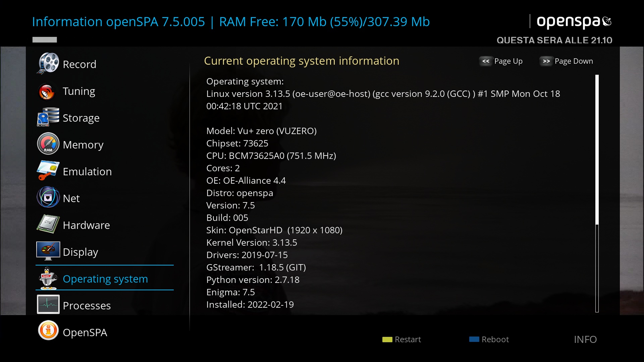Select the highlighted Operating system entry

(x=105, y=278)
